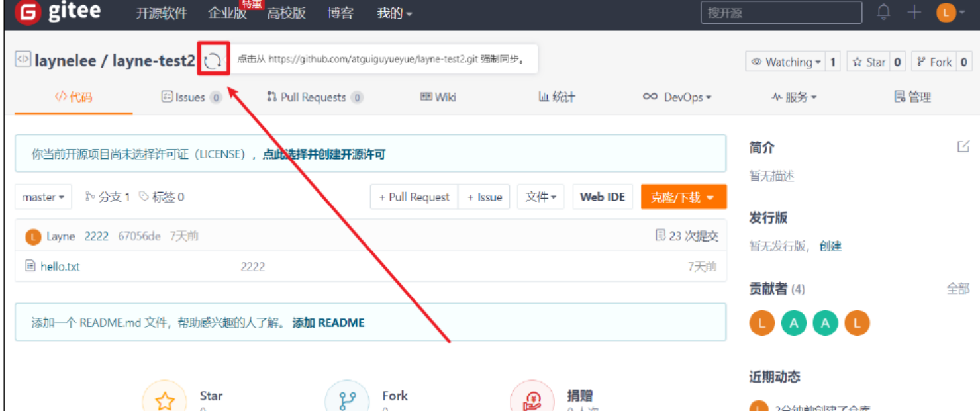Click the Star count 0

(897, 62)
